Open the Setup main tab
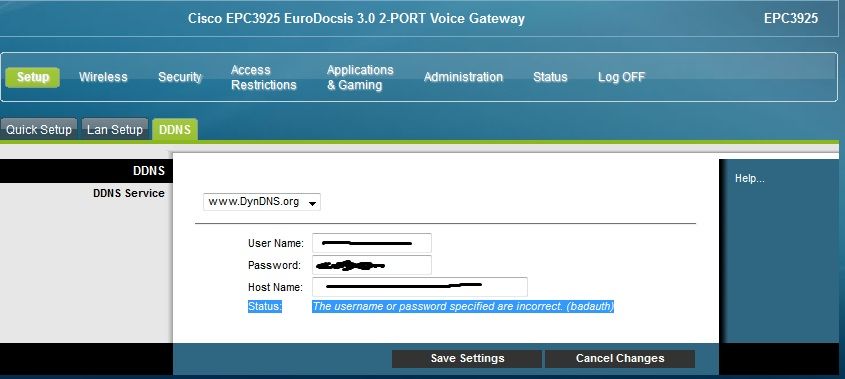The image size is (845, 379). [32, 77]
